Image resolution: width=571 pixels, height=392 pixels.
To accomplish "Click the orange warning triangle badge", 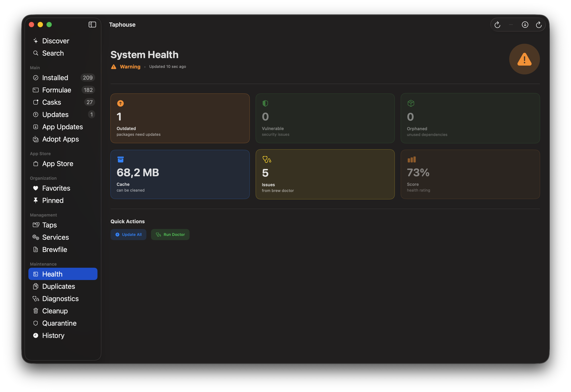I will pyautogui.click(x=524, y=59).
